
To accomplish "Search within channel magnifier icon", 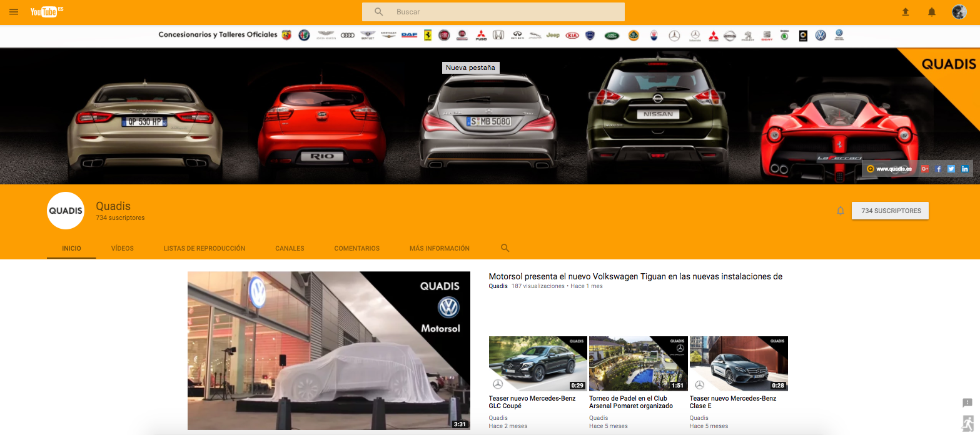I will coord(505,248).
